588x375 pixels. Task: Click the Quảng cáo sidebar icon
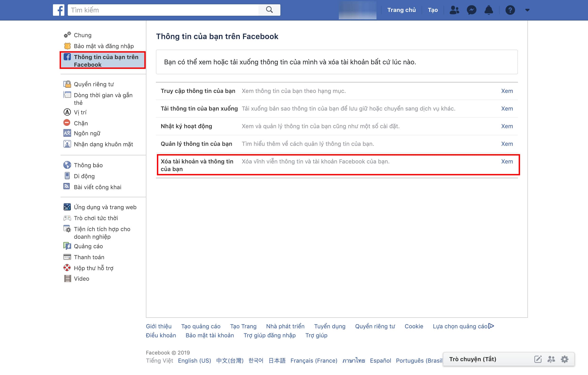[x=67, y=246]
